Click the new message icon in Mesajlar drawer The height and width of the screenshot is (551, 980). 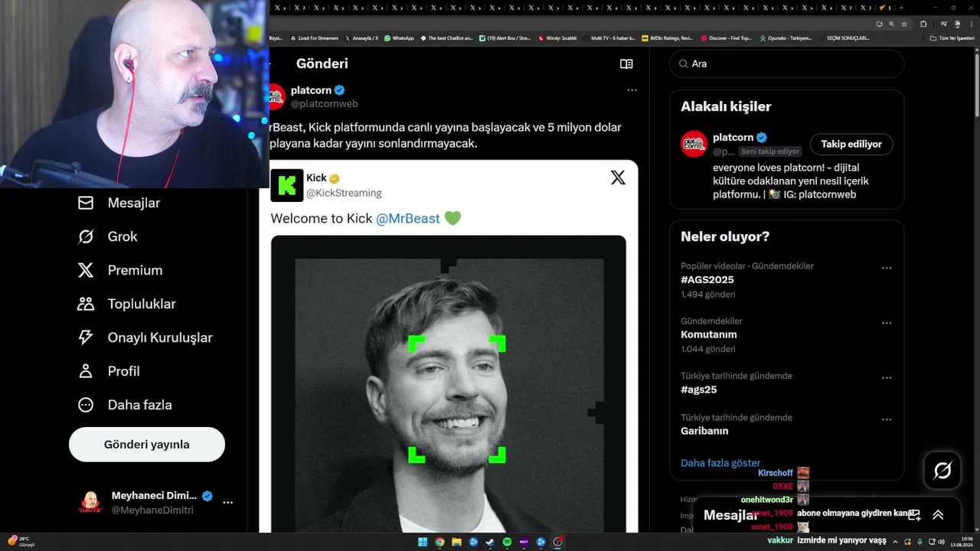[914, 515]
